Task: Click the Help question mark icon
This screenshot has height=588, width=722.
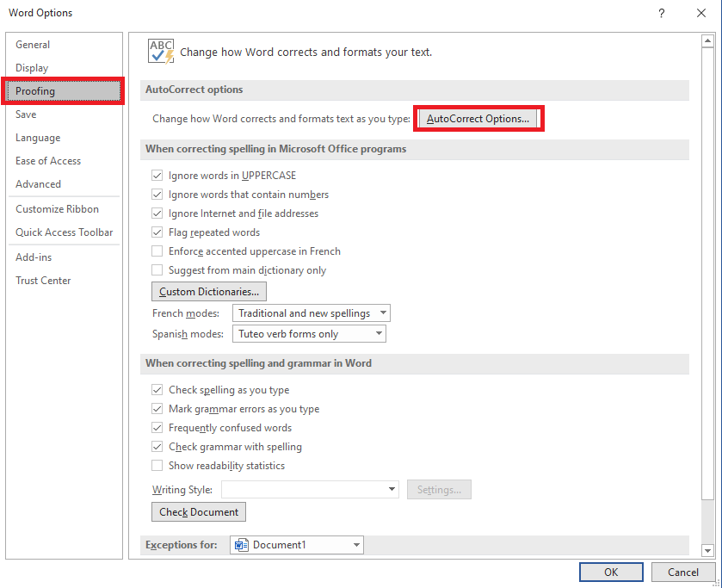Action: 661,13
